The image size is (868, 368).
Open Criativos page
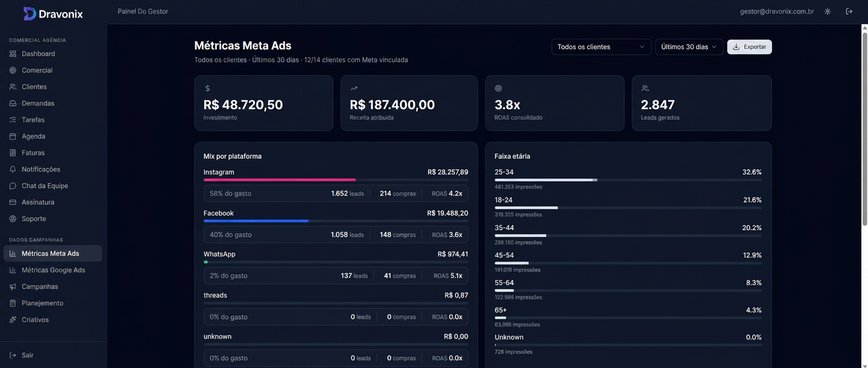pos(53,319)
